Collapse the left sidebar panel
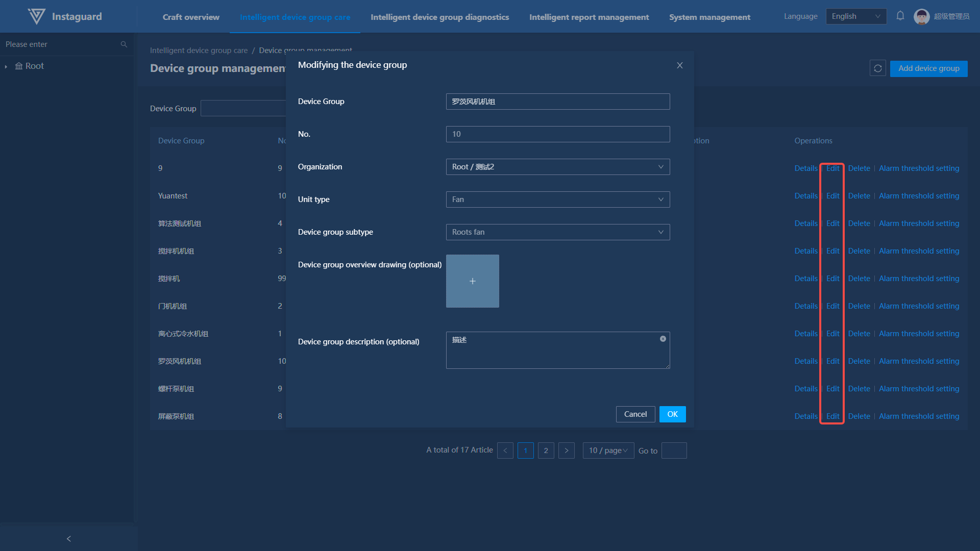 point(69,538)
